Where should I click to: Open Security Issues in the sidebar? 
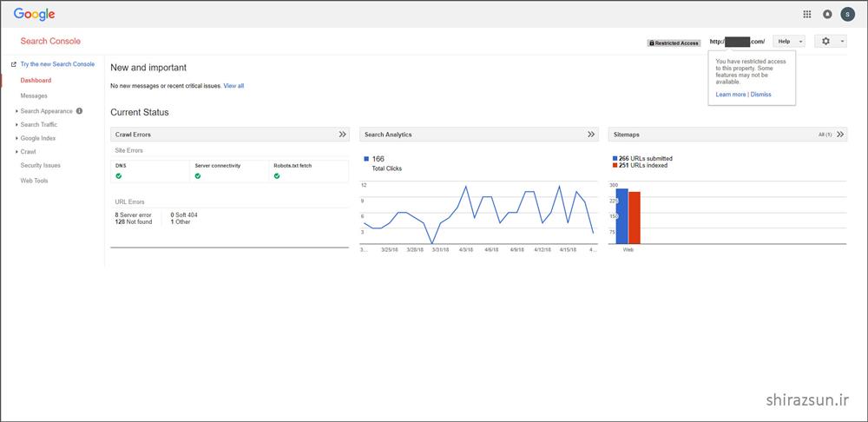41,165
